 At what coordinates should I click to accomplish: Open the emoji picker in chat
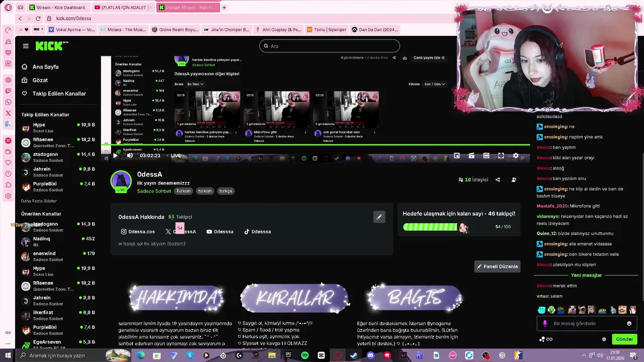(x=629, y=323)
